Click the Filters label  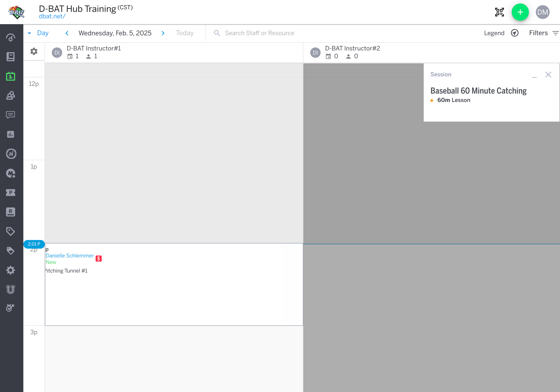point(538,33)
